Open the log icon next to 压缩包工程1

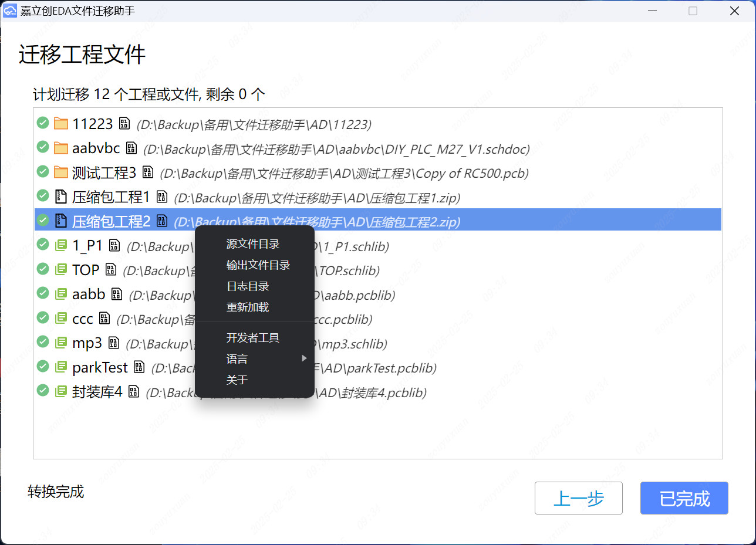[x=162, y=197]
